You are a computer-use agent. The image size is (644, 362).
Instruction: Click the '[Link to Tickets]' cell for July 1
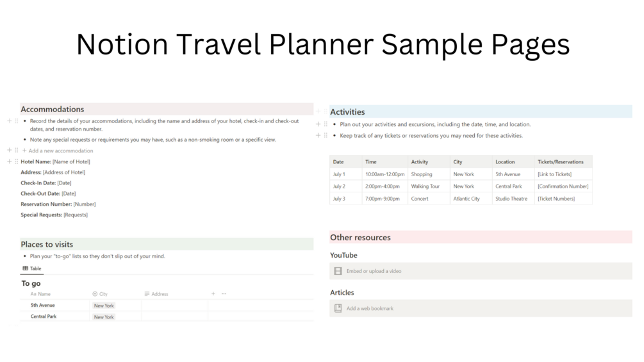(x=554, y=174)
